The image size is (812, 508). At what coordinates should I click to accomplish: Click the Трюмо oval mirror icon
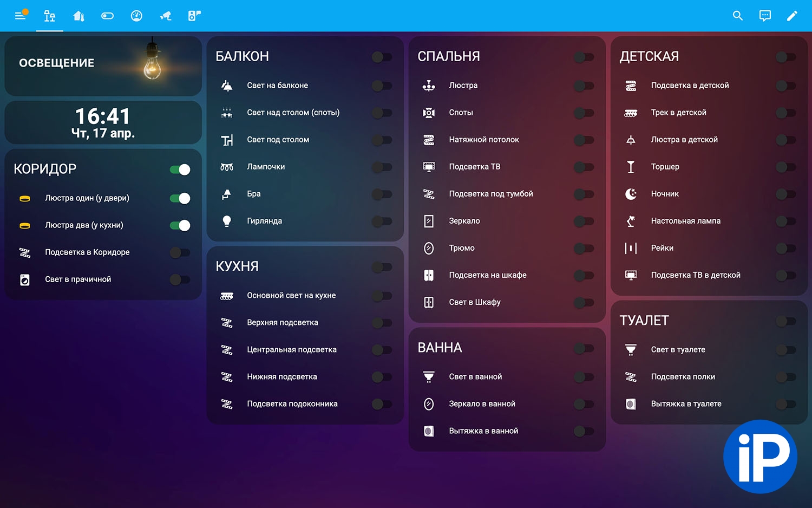coord(429,248)
